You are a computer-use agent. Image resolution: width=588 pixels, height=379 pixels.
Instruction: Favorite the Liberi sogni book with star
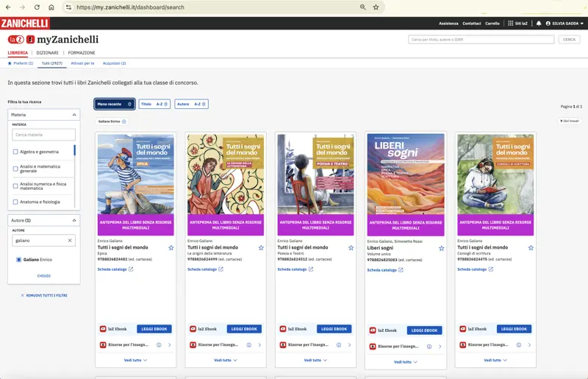point(441,249)
